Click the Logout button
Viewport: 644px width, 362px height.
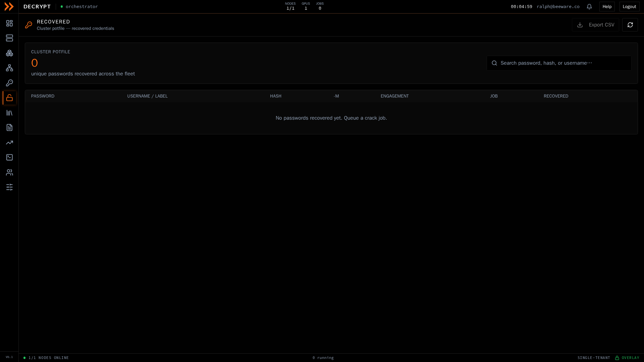(x=629, y=6)
